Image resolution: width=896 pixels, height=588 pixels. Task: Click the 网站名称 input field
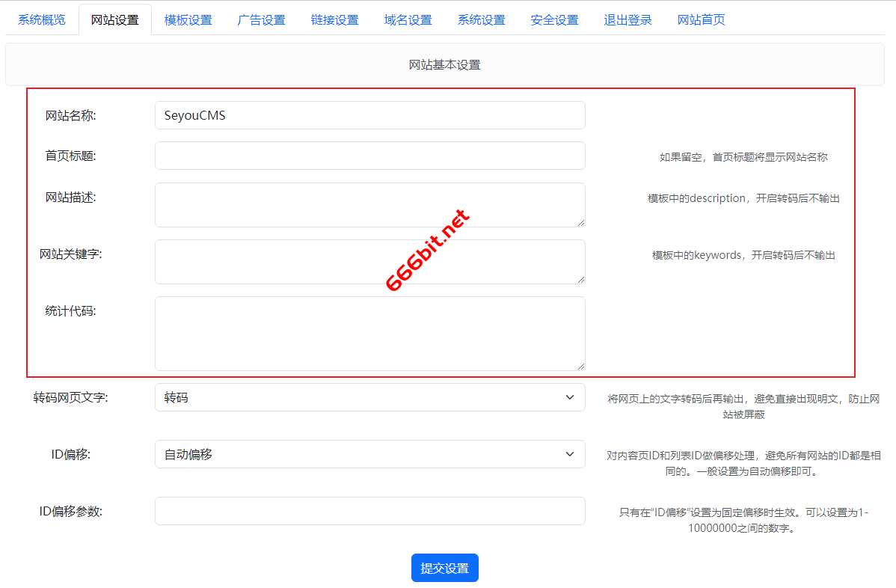[x=369, y=115]
